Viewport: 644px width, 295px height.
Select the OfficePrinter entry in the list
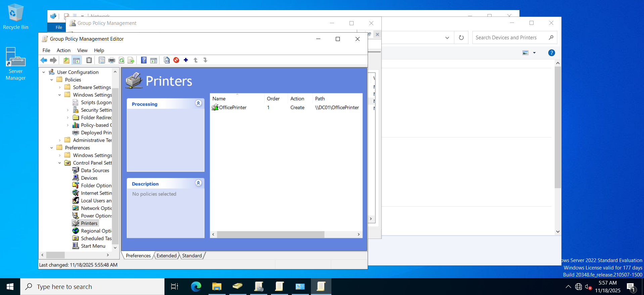[229, 108]
